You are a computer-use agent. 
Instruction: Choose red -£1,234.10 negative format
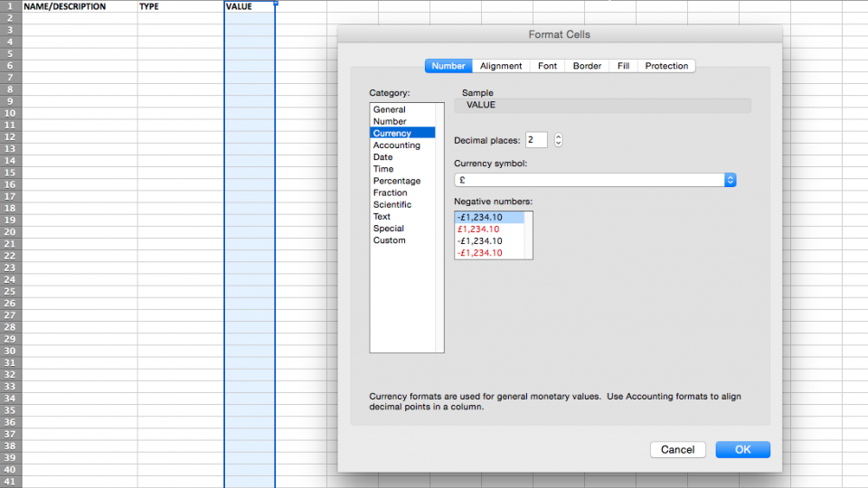(x=489, y=253)
